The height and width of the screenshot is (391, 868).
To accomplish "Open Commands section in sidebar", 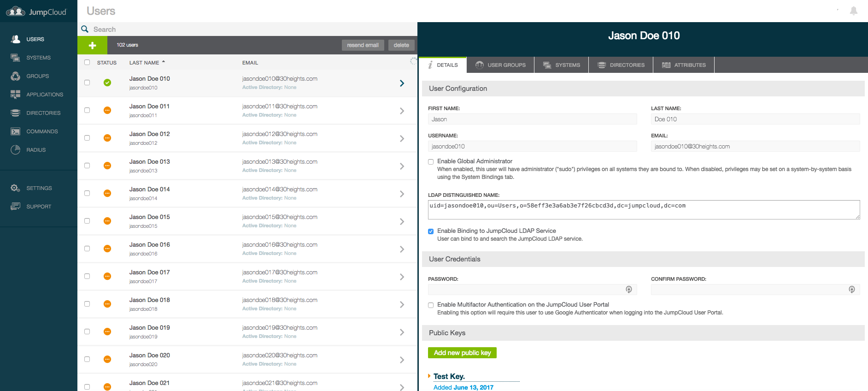I will coord(42,131).
